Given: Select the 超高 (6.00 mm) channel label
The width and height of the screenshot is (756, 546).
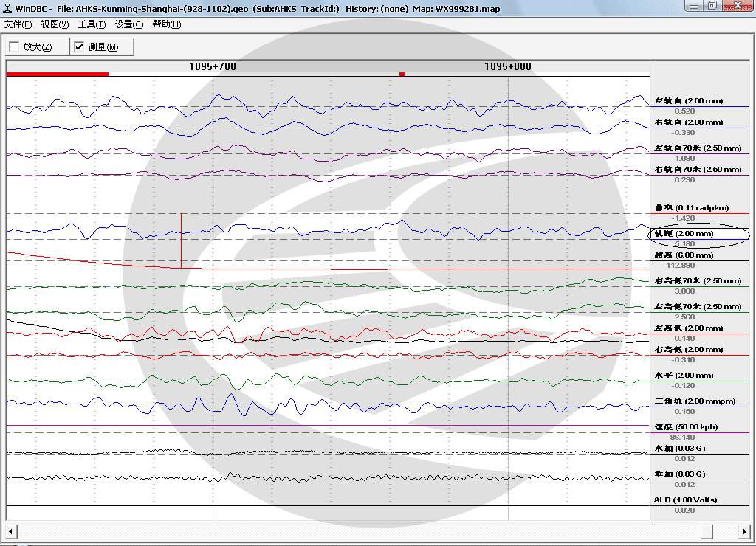Looking at the screenshot, I should tap(684, 255).
